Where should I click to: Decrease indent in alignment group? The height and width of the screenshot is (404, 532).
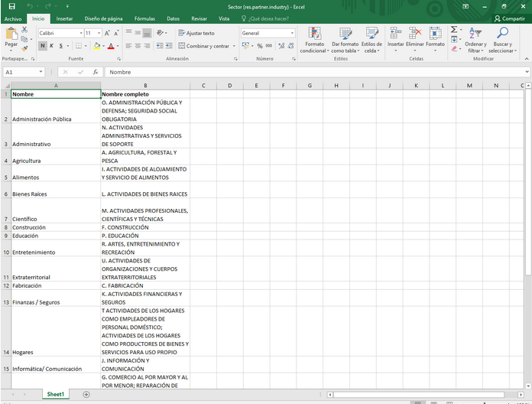160,46
